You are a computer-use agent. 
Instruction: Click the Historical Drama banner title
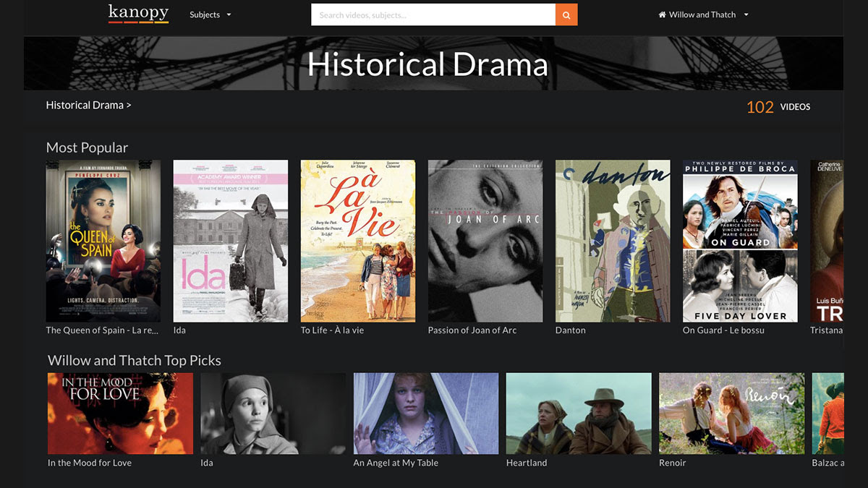(427, 64)
